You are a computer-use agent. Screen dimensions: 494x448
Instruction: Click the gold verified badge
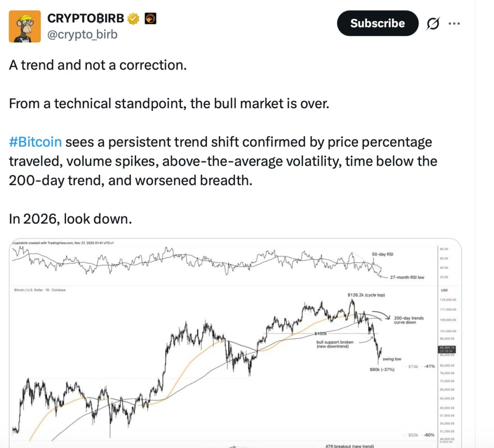(133, 19)
